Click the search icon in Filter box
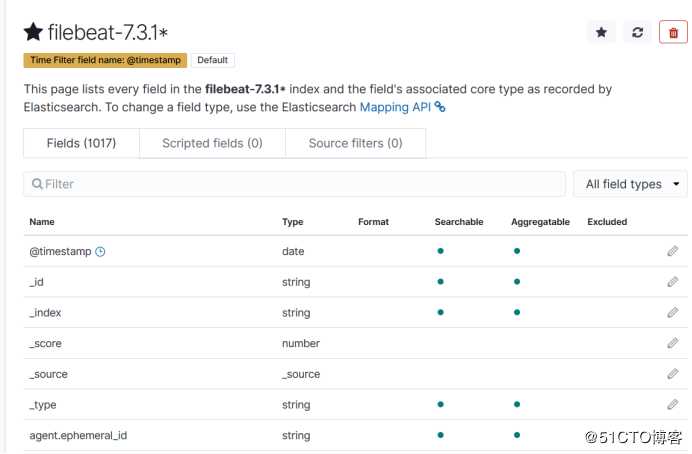The width and height of the screenshot is (692, 454). 37,184
